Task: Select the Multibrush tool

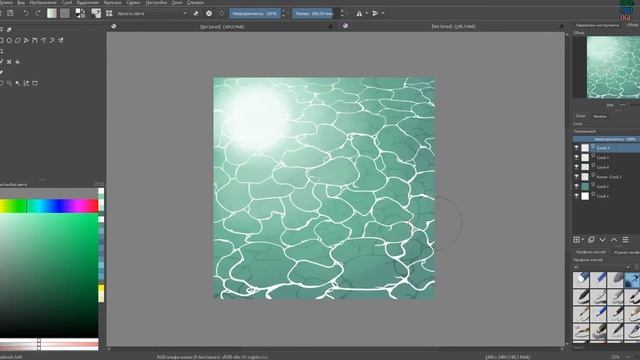Action: pos(60,40)
